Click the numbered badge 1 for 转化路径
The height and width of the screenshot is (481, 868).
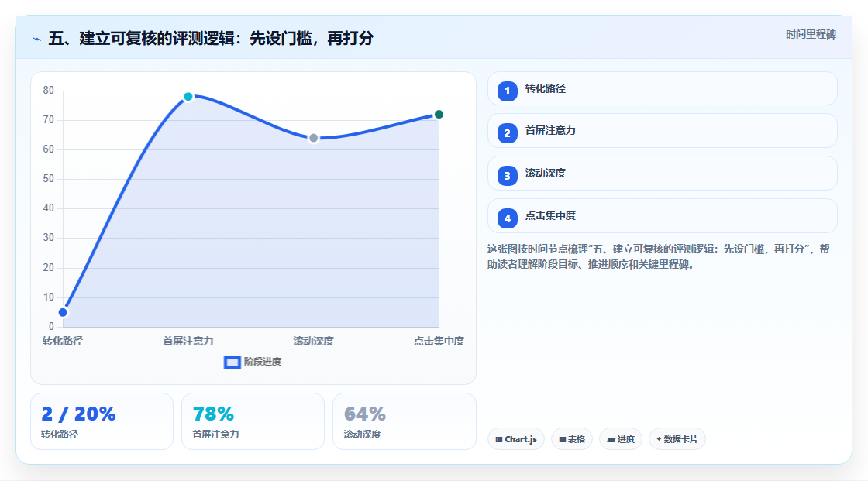pos(507,91)
